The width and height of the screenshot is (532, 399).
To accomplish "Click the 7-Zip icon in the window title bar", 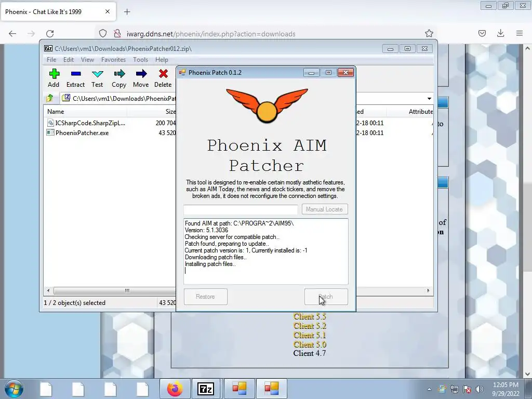I will 48,49.
